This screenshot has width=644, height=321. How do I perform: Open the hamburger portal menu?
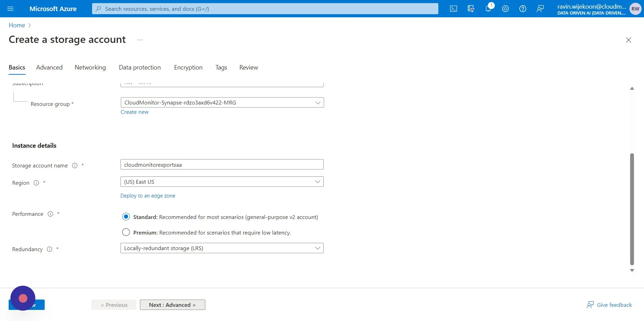10,9
